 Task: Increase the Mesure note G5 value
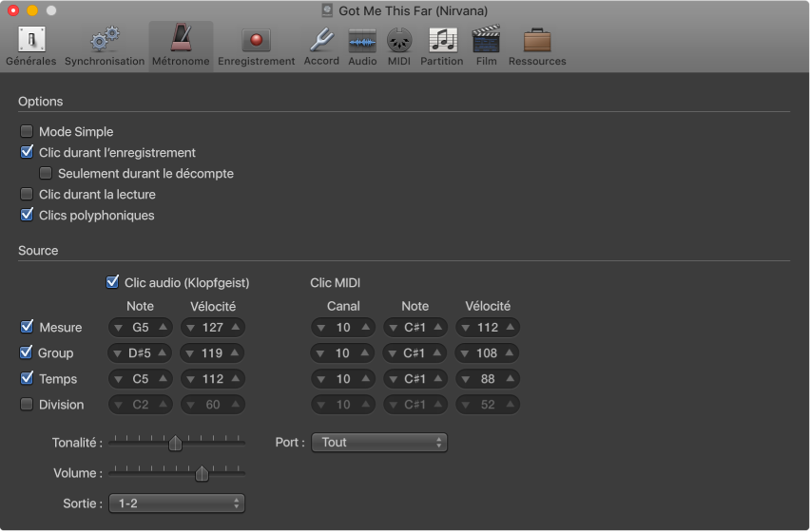pyautogui.click(x=164, y=328)
